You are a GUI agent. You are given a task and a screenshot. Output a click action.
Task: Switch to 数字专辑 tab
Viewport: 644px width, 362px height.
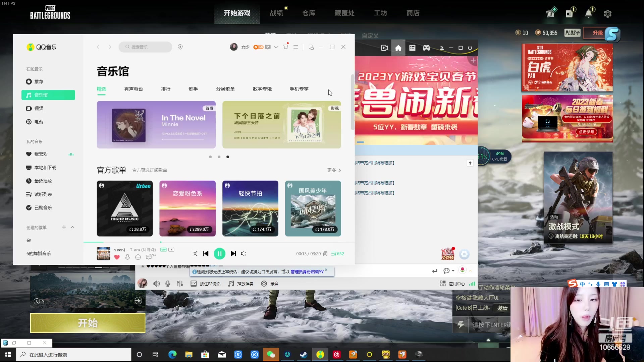pos(262,89)
